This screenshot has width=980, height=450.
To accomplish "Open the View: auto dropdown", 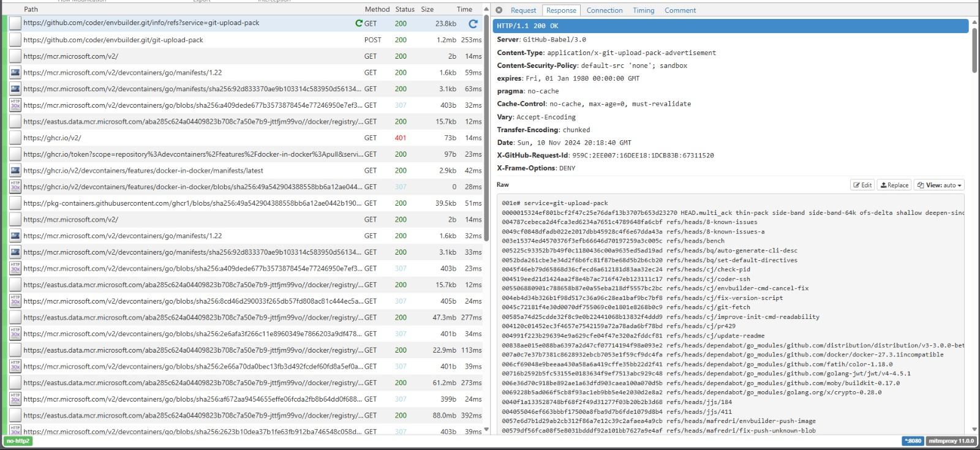I will point(940,185).
